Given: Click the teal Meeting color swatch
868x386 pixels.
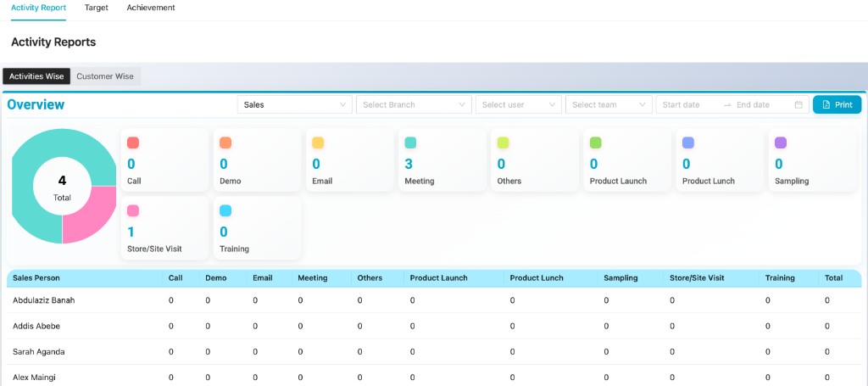Looking at the screenshot, I should (410, 143).
